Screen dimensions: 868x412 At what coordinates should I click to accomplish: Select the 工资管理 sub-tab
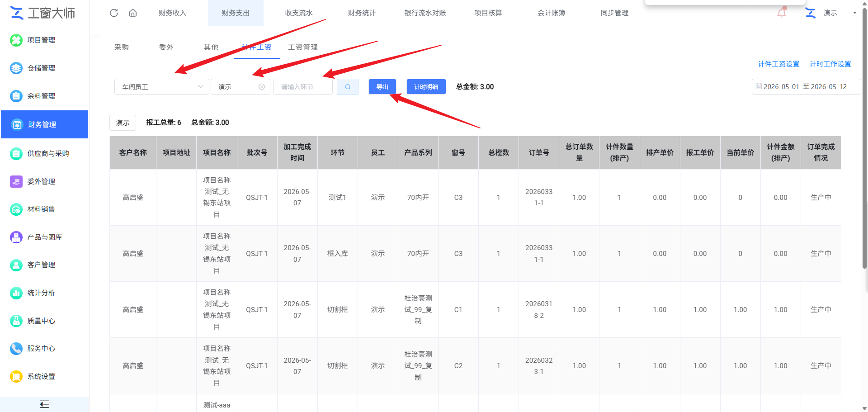click(303, 47)
